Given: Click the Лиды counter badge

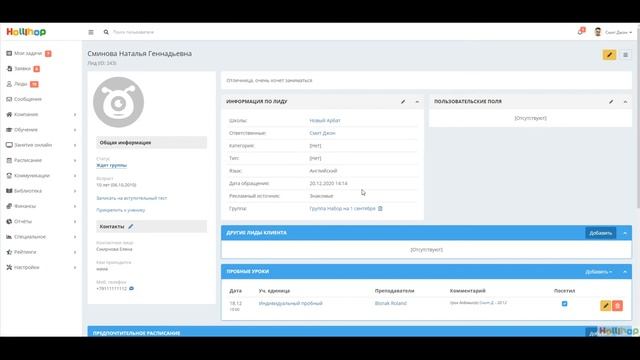Looking at the screenshot, I should pos(34,84).
